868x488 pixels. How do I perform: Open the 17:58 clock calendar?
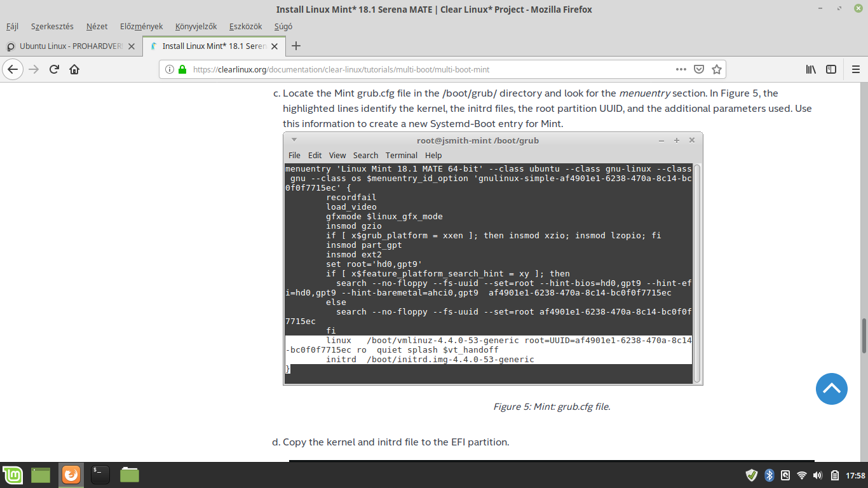point(856,475)
